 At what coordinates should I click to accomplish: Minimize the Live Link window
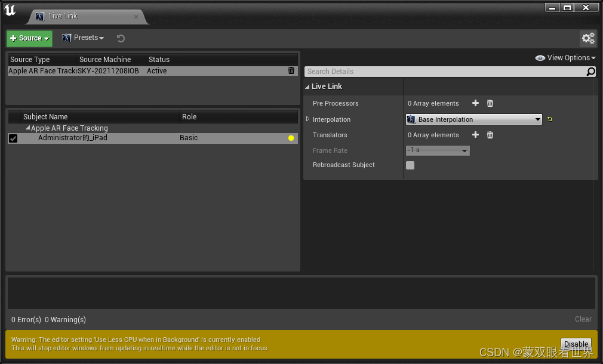[552, 8]
